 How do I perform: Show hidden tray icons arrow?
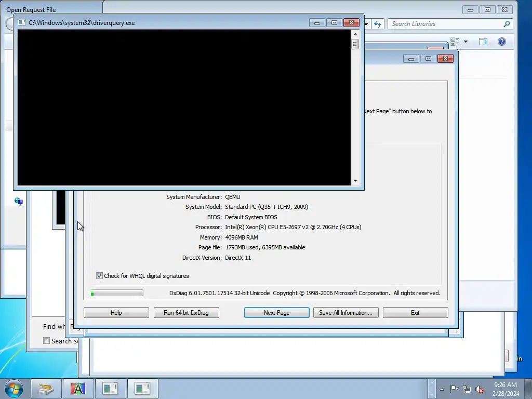tap(442, 389)
